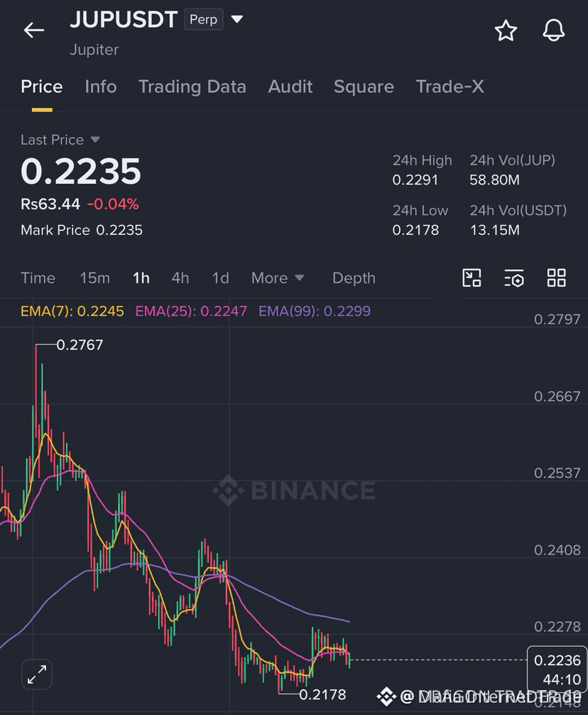Viewport: 588px width, 715px height.
Task: Tap the 0.2408 price axis label
Action: (x=557, y=550)
